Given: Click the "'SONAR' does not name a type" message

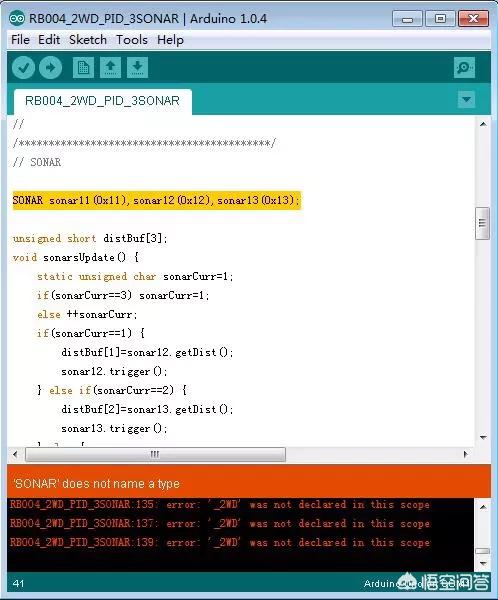Looking at the screenshot, I should pyautogui.click(x=96, y=484).
